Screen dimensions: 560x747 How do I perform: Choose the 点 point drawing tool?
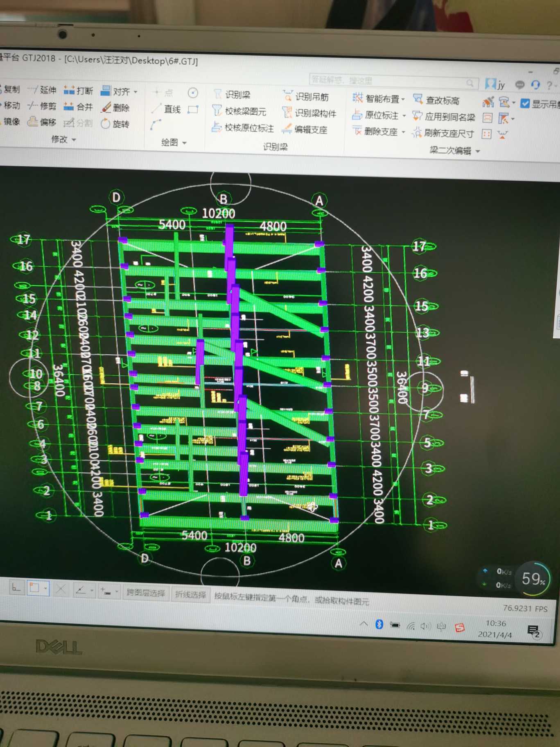pos(163,93)
